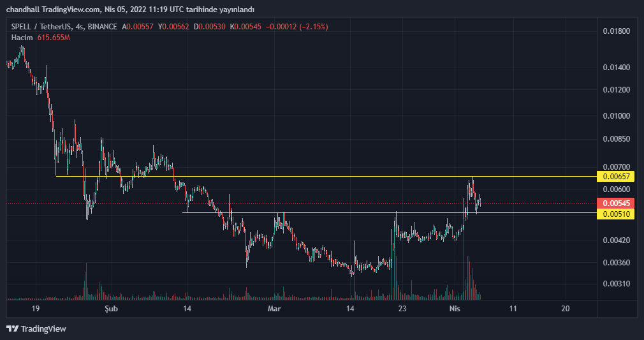The height and width of the screenshot is (340, 644).
Task: Click the volume value 615.655M
Action: pos(54,38)
